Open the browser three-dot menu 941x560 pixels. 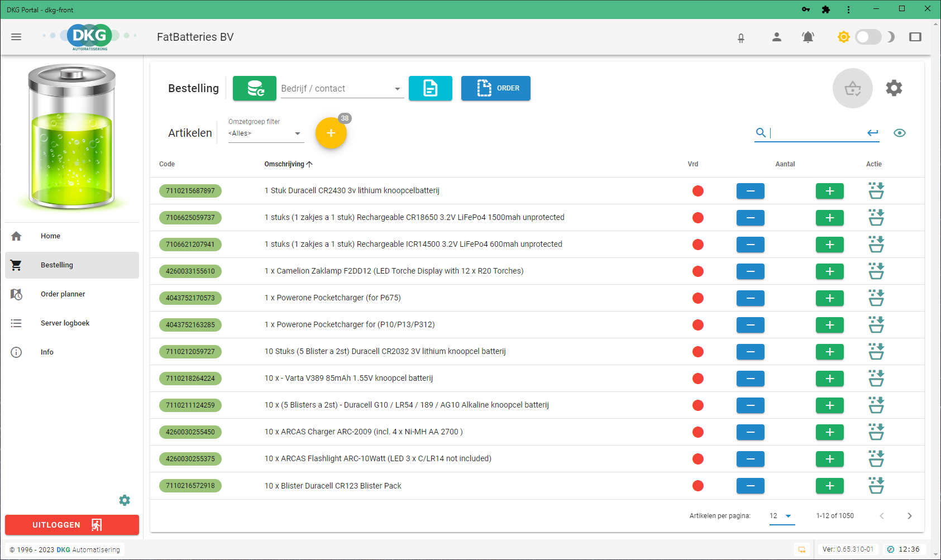click(x=848, y=9)
